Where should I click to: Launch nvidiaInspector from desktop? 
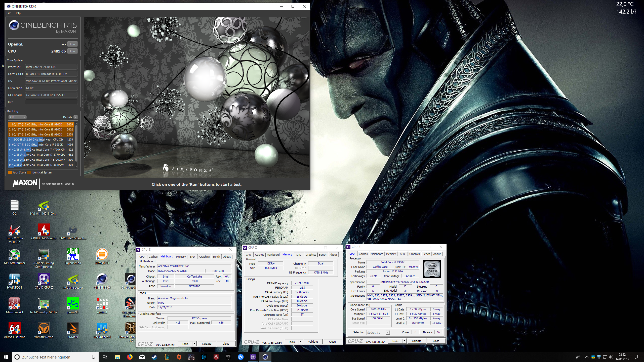[x=73, y=281]
